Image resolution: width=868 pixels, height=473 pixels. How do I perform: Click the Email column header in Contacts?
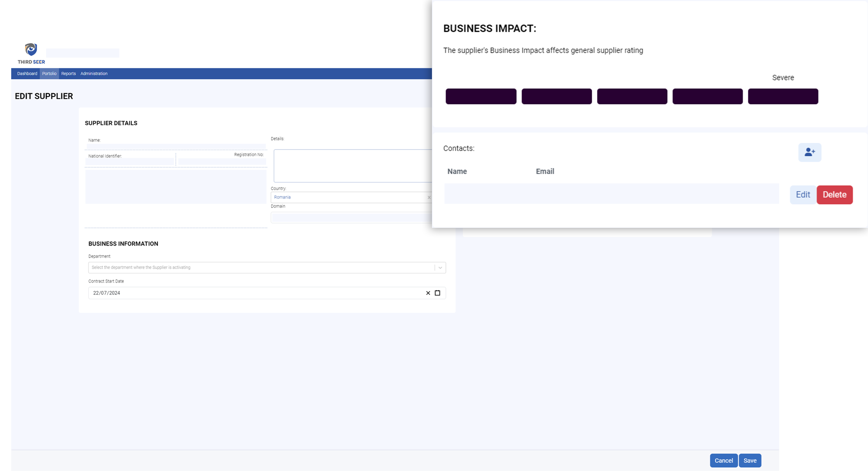(545, 171)
